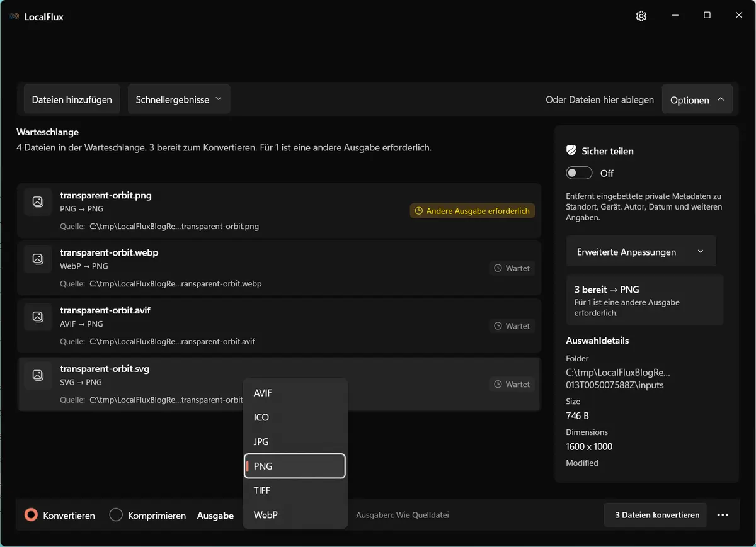The image size is (756, 547).
Task: Toggle the Sicher teilen switch
Action: (579, 173)
